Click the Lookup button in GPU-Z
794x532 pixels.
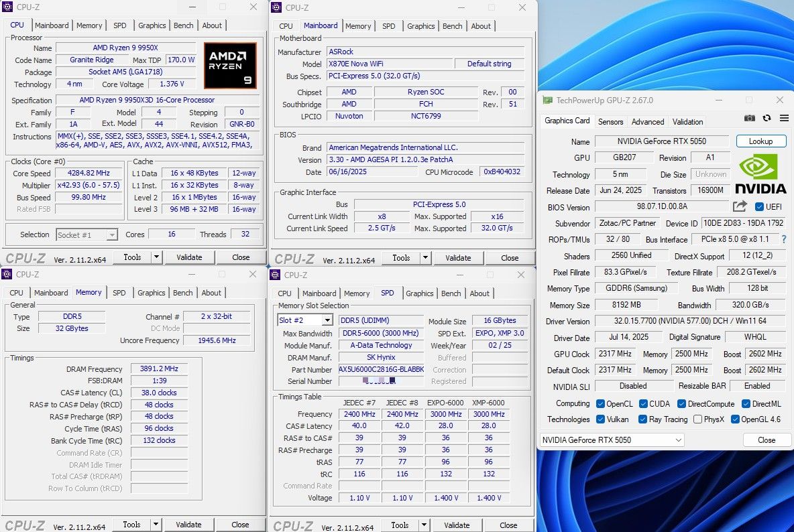760,141
